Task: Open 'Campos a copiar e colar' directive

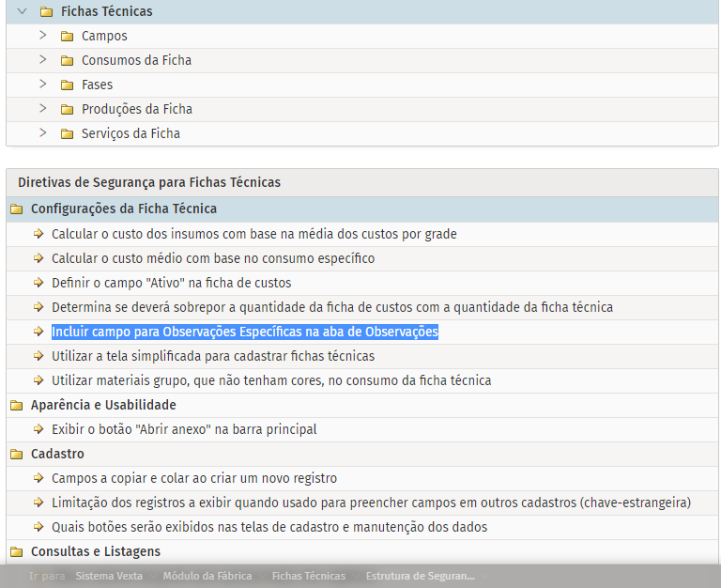Action: (x=193, y=478)
